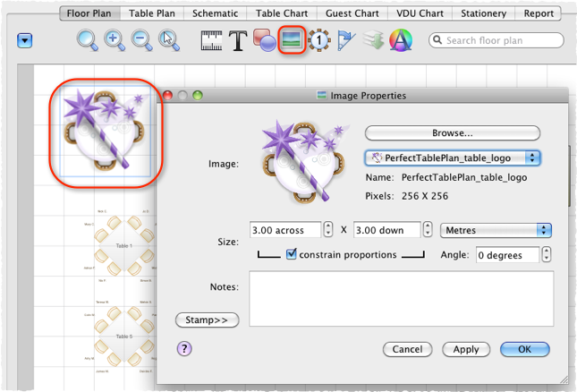Select the ruler dimension tool
The image size is (577, 392).
pyautogui.click(x=212, y=40)
